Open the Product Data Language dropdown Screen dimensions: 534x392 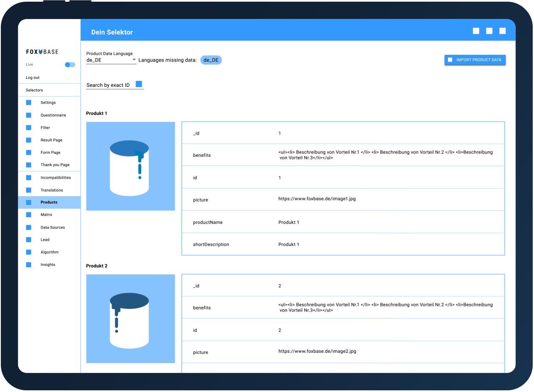[111, 60]
